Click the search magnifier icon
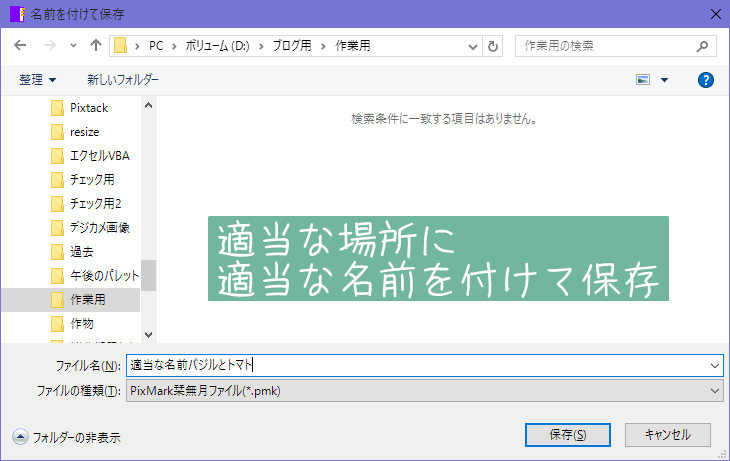 [702, 46]
